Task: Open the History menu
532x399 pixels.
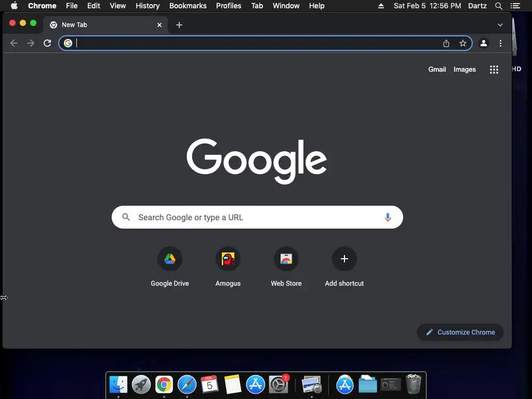Action: 148,6
